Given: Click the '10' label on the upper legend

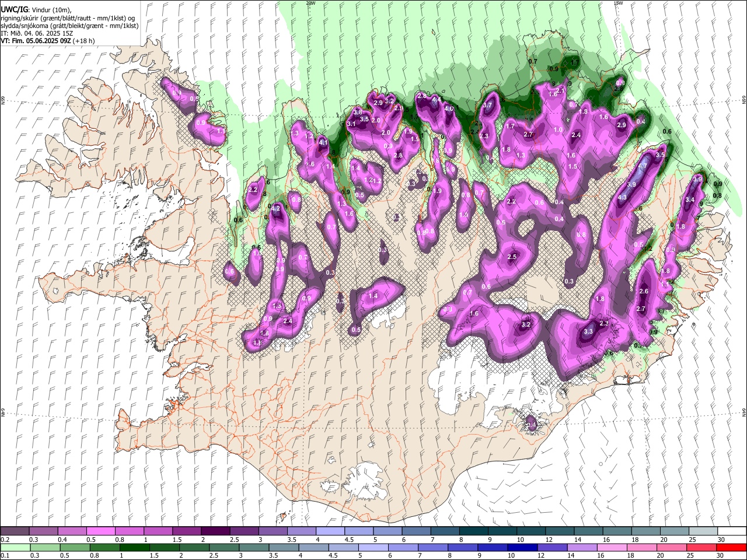Looking at the screenshot, I should point(519,540).
